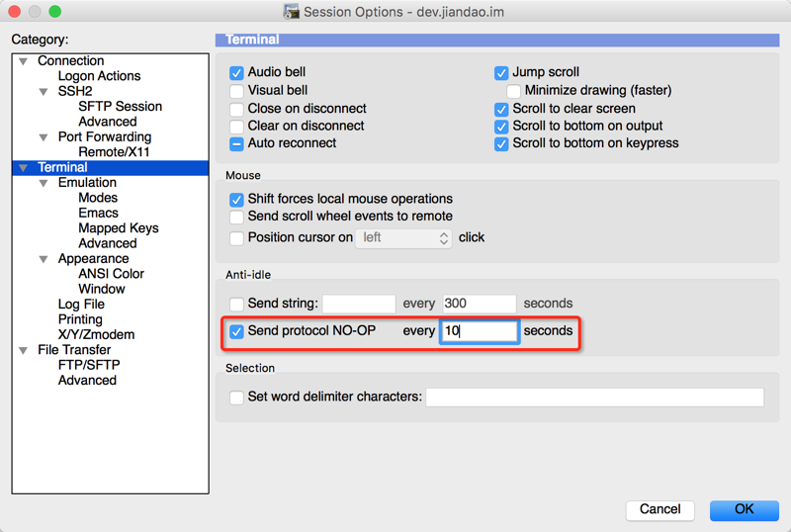Viewport: 791px width, 532px height.
Task: Click the Session Options title bar icon
Action: (292, 12)
